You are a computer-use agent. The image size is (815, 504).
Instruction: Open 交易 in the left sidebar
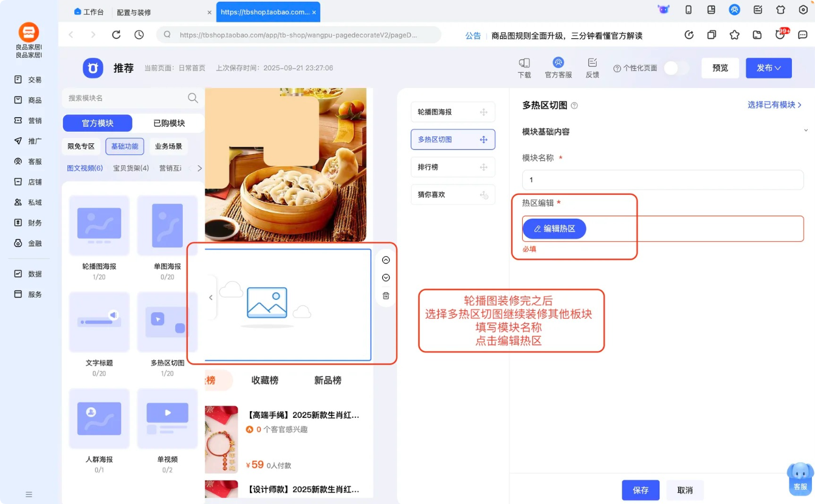pos(29,80)
